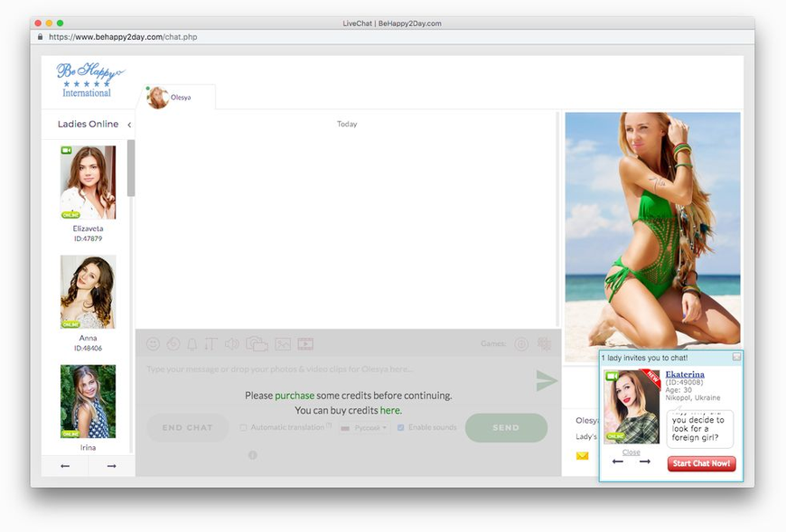Click the Today date label

[347, 124]
